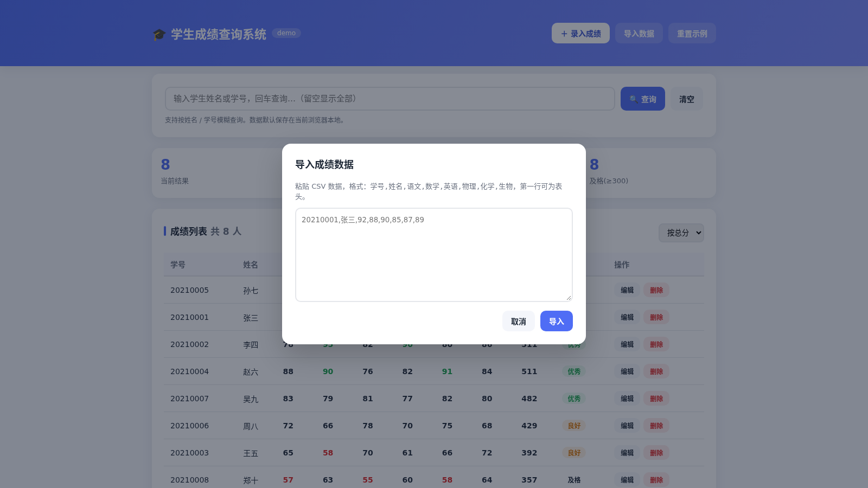Edit 赵六's score record
868x488 pixels.
pos(627,371)
